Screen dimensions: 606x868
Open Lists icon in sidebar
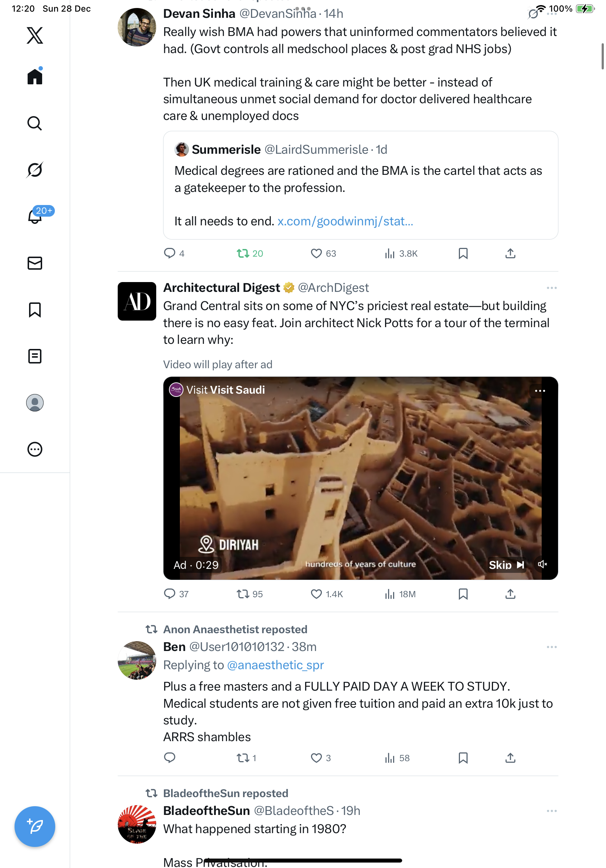click(x=35, y=356)
